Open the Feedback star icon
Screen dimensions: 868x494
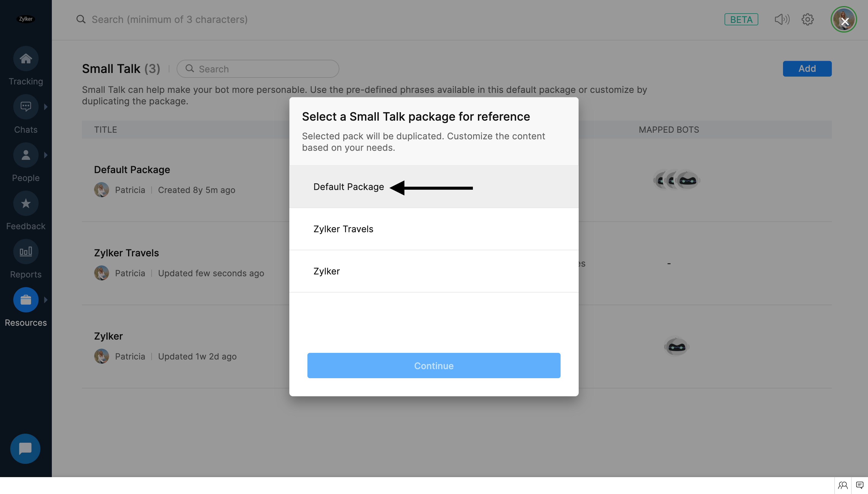coord(26,204)
